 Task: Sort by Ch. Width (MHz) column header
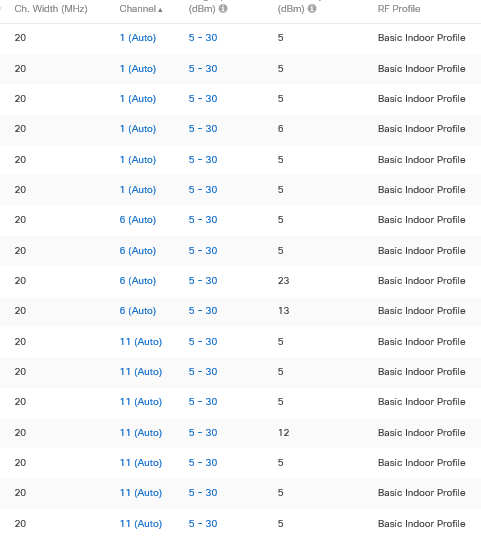click(51, 9)
